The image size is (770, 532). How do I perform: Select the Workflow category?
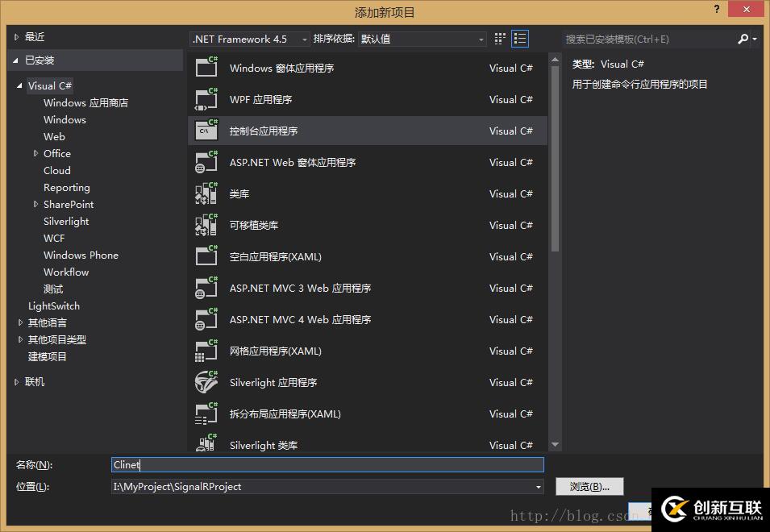(x=66, y=272)
